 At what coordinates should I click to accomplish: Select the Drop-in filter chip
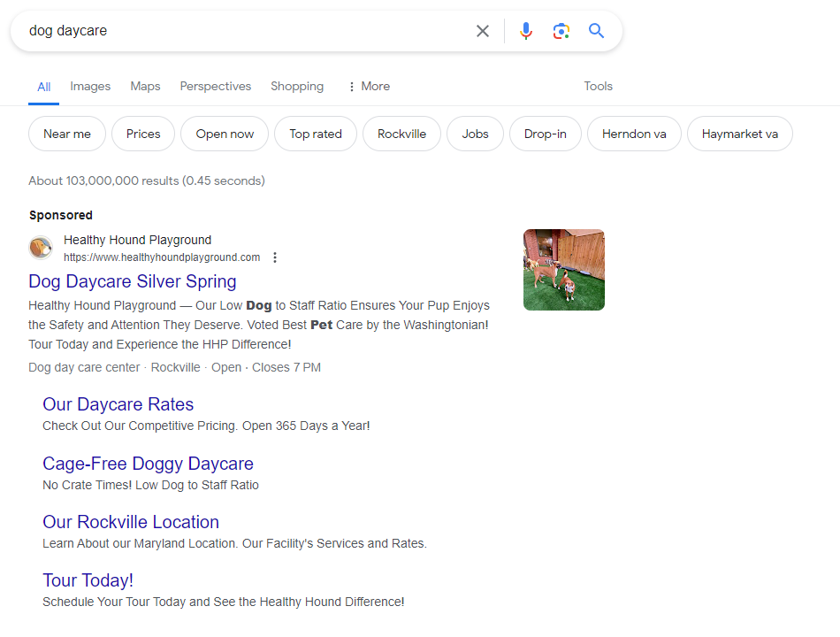pyautogui.click(x=546, y=134)
